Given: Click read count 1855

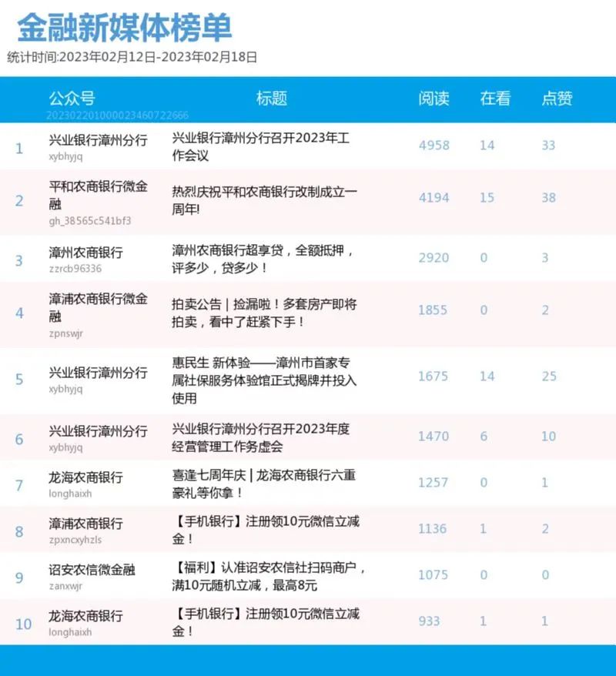Looking at the screenshot, I should (x=433, y=310).
